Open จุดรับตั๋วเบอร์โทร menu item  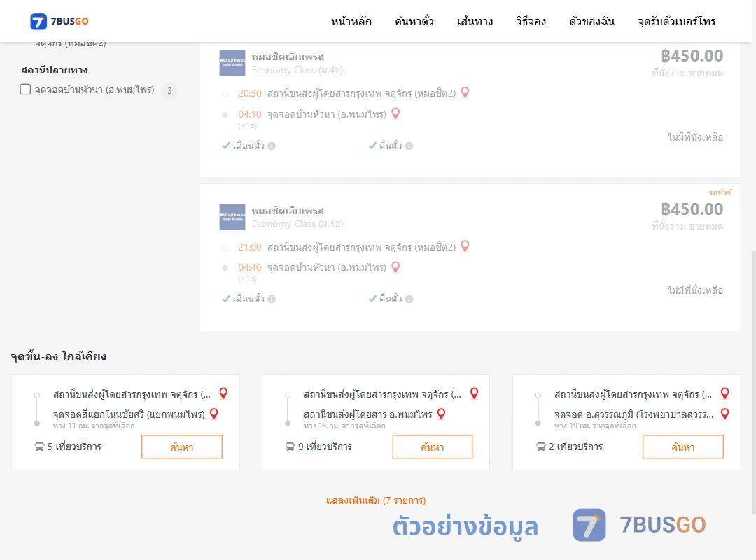(676, 21)
